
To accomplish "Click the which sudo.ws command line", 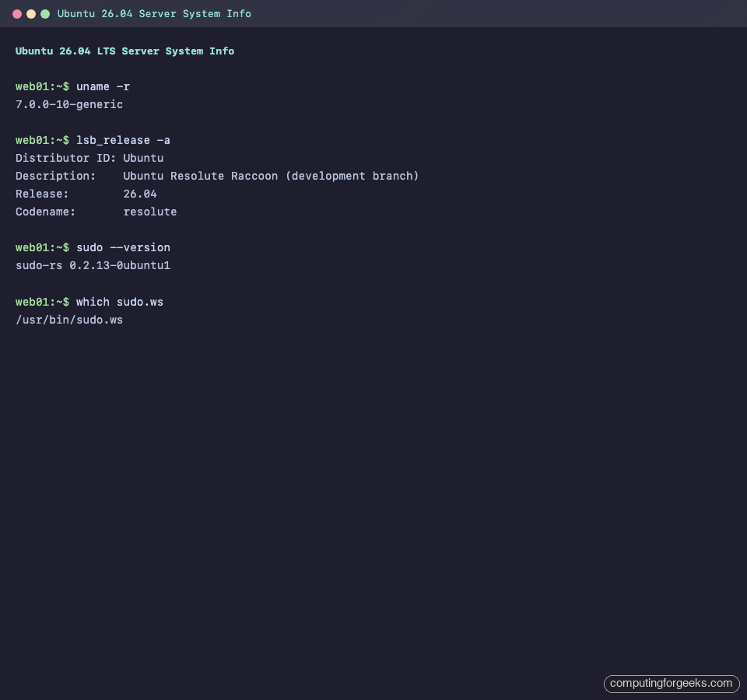I will pos(118,302).
